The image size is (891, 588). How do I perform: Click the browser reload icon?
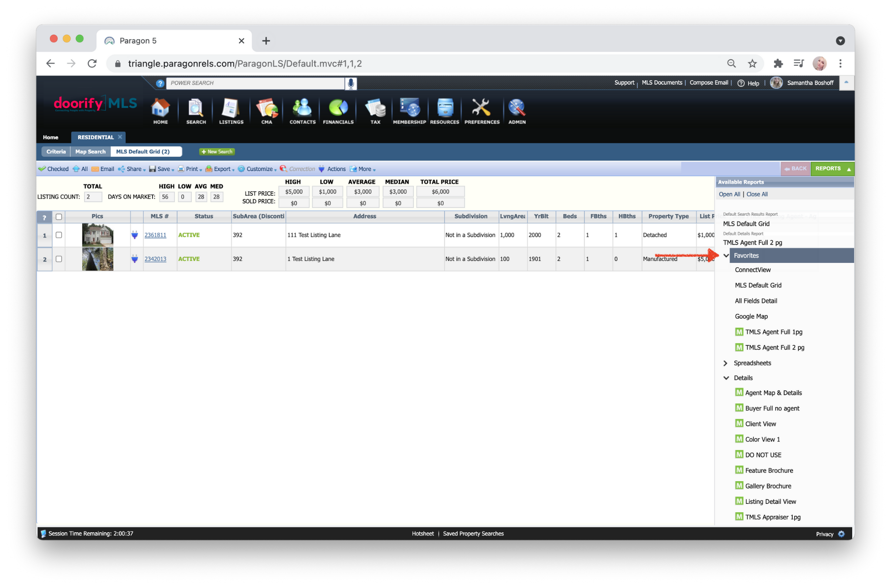pos(92,64)
